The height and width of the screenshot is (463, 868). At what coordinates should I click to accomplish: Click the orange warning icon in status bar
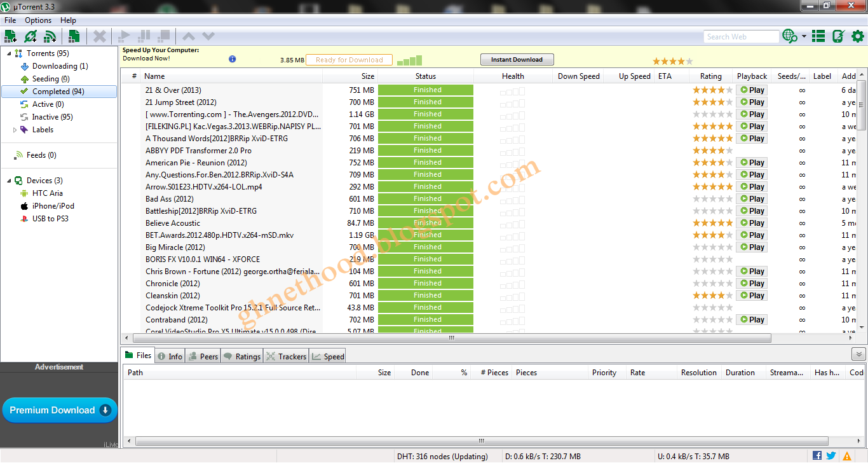point(847,456)
